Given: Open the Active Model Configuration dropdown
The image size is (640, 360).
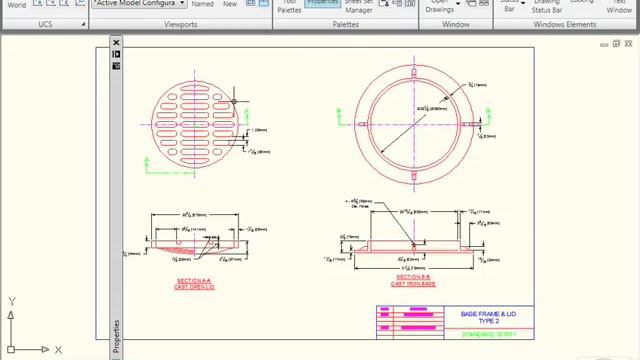Looking at the screenshot, I should (x=139, y=3).
